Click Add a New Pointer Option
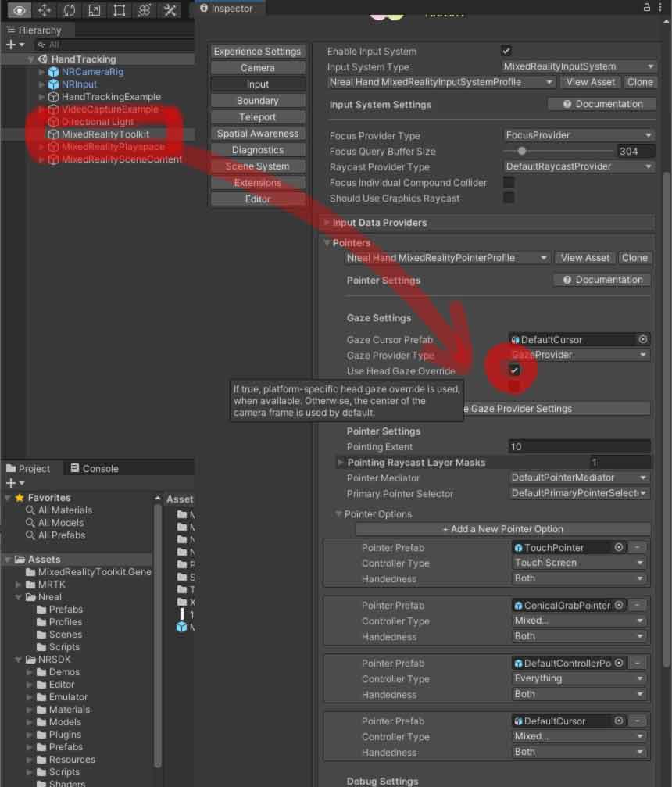The height and width of the screenshot is (787, 672). point(502,529)
